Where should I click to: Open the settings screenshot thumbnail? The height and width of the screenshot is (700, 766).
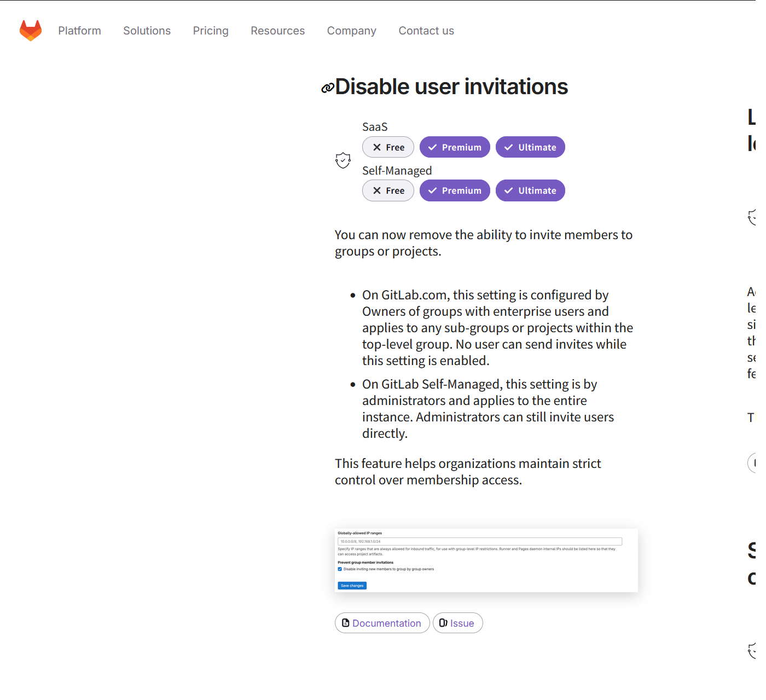point(486,560)
